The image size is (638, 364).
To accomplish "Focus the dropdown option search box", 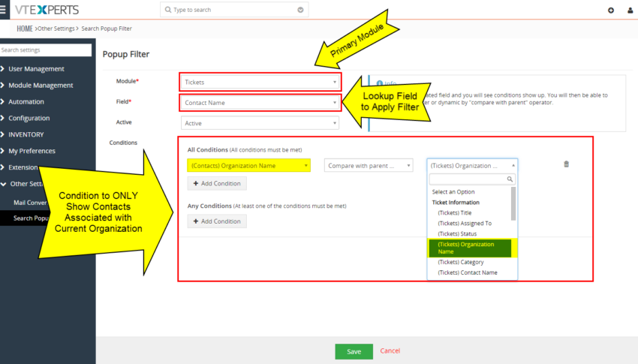I will point(472,179).
